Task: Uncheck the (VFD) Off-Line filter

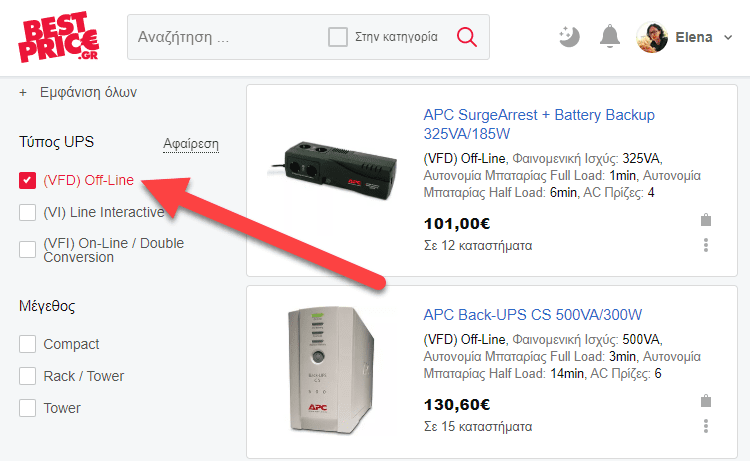Action: [27, 180]
